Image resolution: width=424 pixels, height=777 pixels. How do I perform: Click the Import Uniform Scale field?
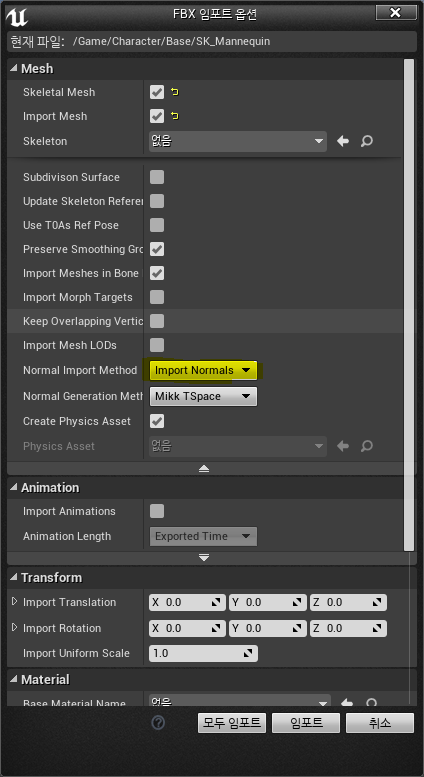click(x=203, y=653)
